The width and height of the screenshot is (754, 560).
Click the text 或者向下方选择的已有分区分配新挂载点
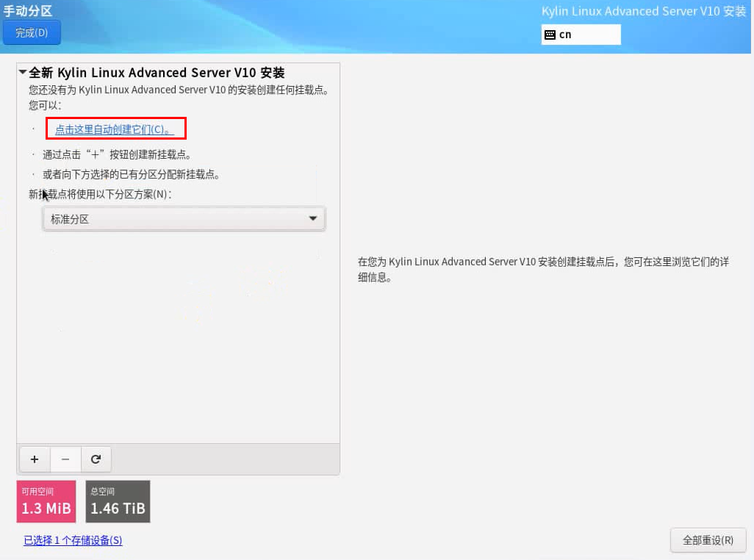coord(132,174)
